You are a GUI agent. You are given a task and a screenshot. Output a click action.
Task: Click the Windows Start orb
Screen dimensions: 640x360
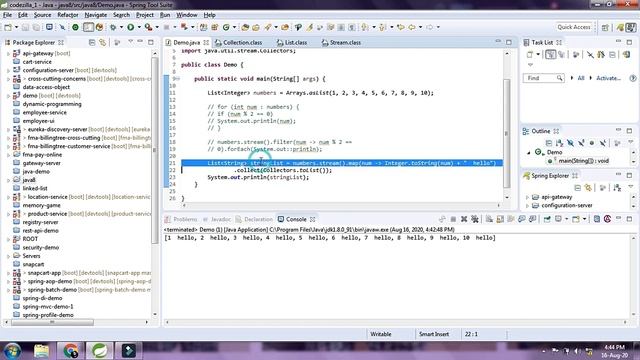pyautogui.click(x=13, y=351)
